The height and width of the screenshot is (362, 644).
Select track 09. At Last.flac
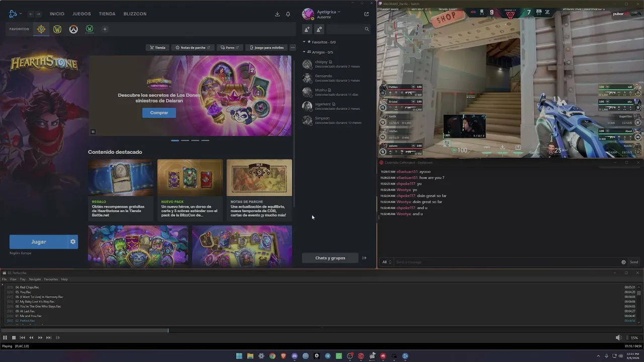click(x=320, y=311)
